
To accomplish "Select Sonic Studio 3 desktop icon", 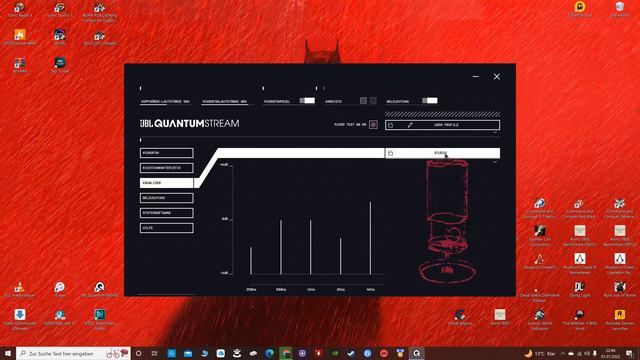I will coord(60,10).
